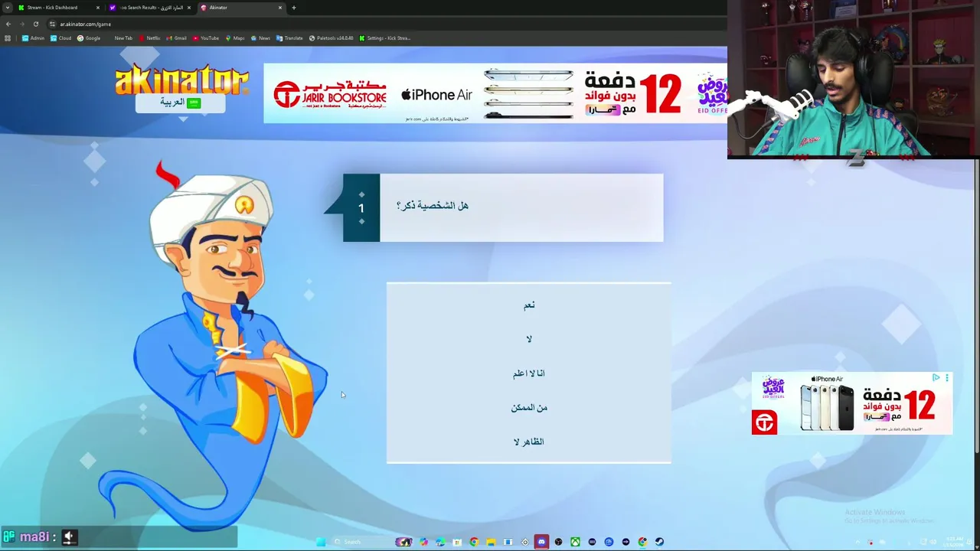The image size is (980, 551).
Task: Open the Settings - Kick Stream bookmark
Action: pos(385,38)
